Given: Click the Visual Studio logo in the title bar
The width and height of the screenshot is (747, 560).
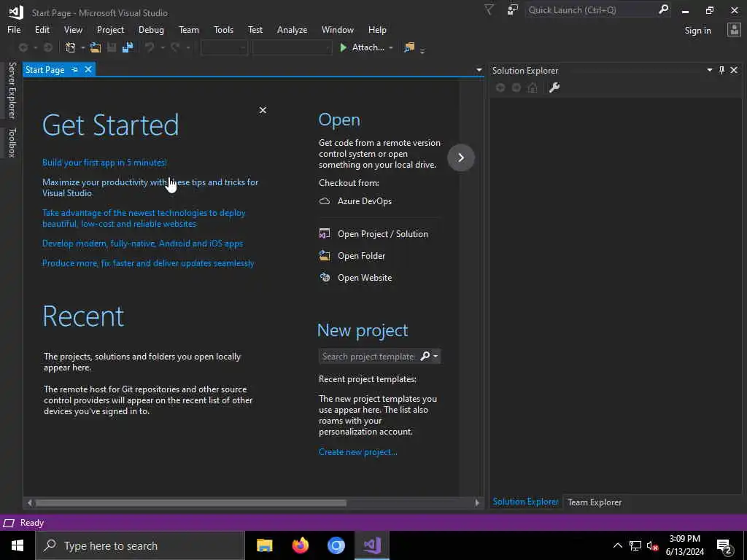Looking at the screenshot, I should [x=16, y=12].
